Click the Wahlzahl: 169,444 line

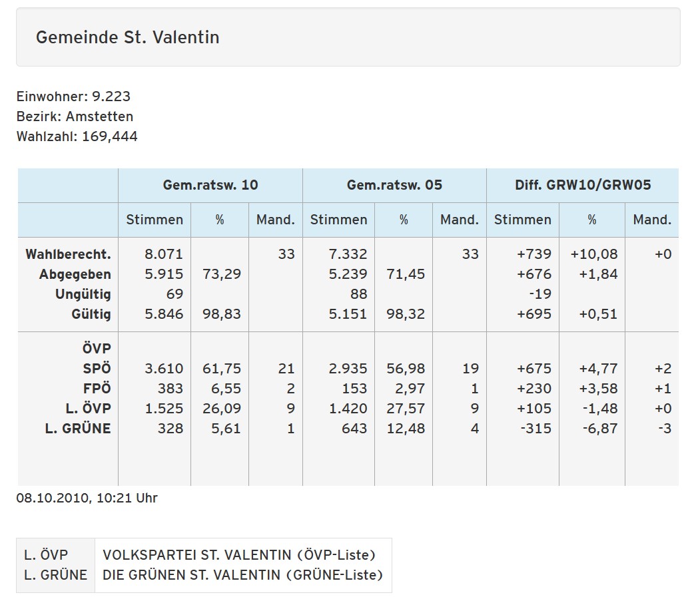(x=77, y=137)
